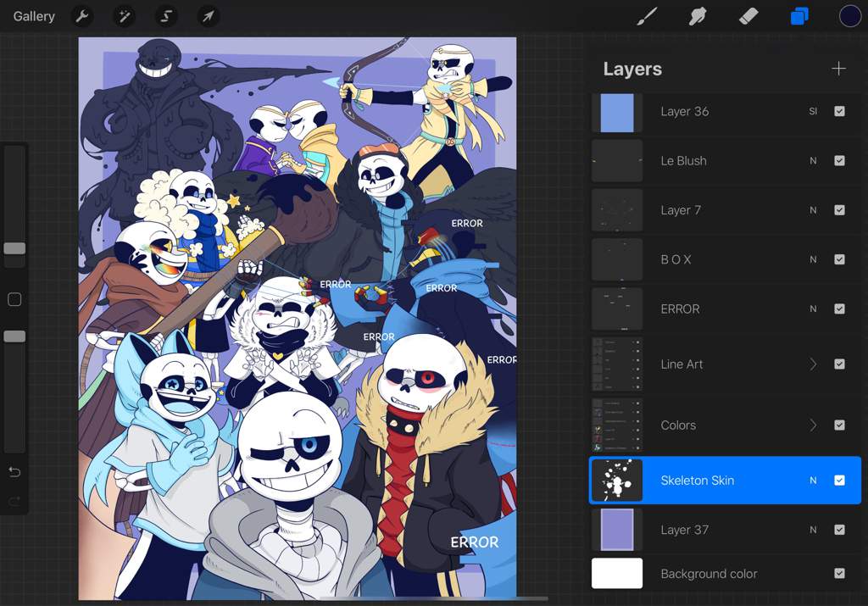Open the Adjustments magic wand menu
Image resolution: width=868 pixels, height=606 pixels.
[x=124, y=17]
